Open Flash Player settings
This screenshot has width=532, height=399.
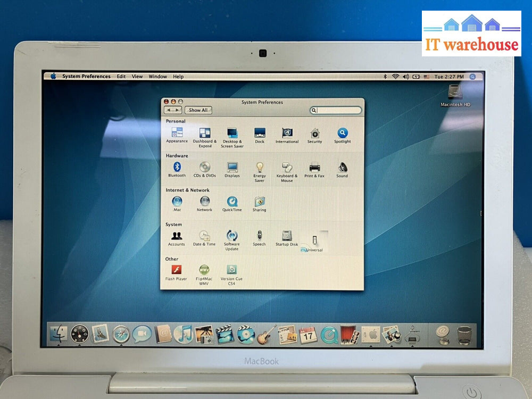(x=176, y=270)
